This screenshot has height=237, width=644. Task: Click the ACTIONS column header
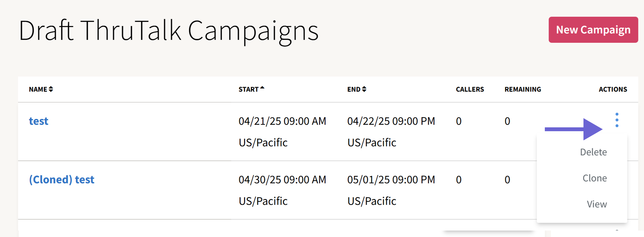(x=613, y=89)
